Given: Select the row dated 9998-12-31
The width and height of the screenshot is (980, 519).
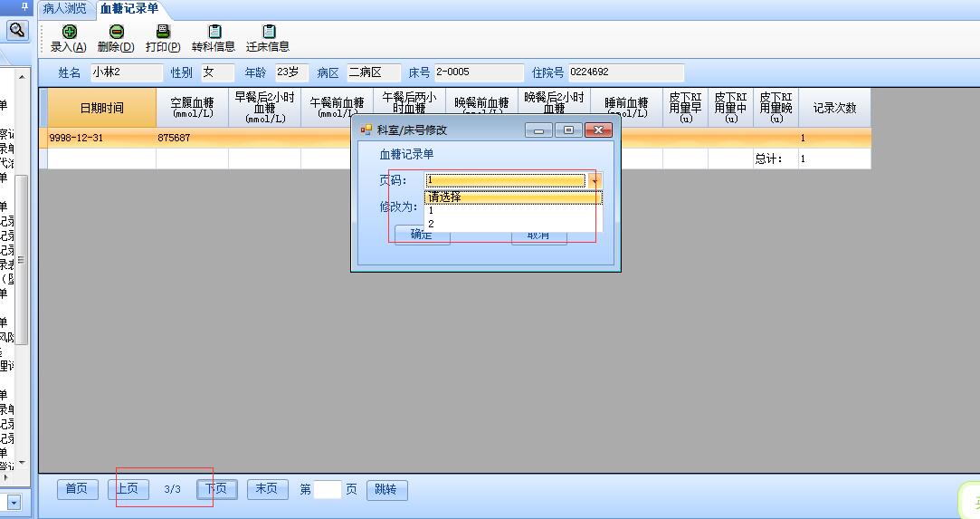Looking at the screenshot, I should coord(455,138).
